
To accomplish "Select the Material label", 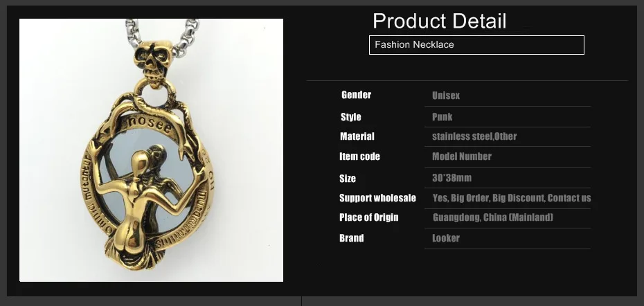I will click(x=357, y=136).
